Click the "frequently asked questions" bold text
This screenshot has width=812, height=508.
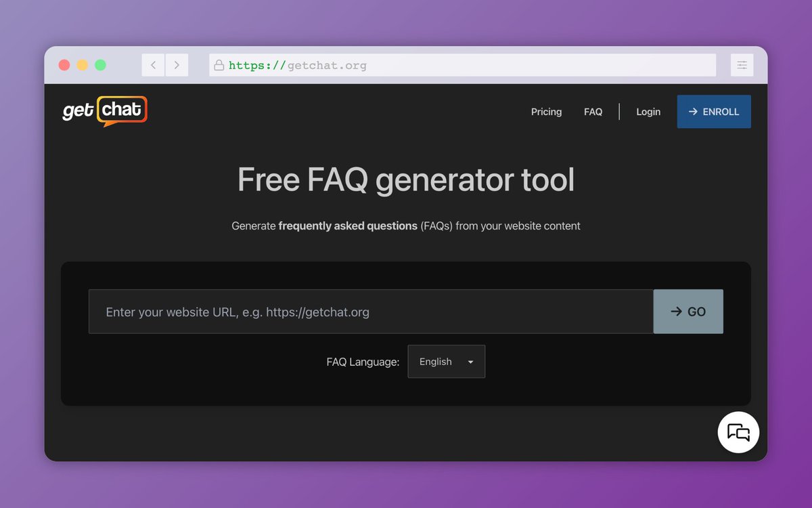[348, 226]
